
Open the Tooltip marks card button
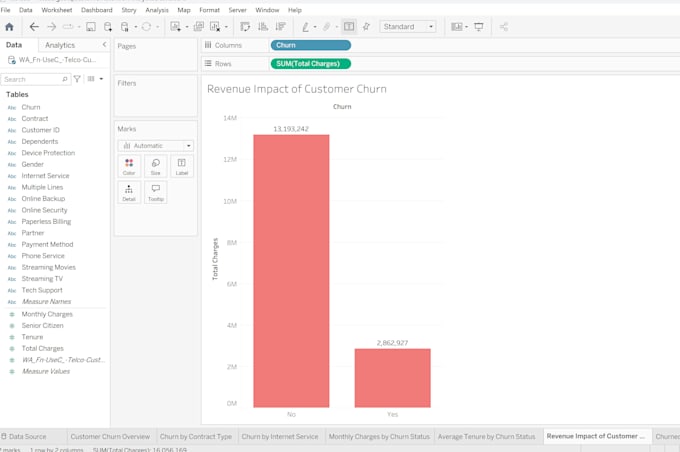pyautogui.click(x=156, y=193)
